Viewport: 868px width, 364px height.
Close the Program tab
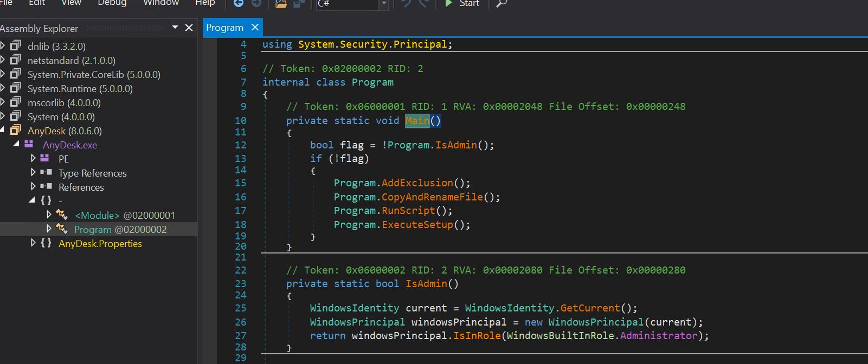255,27
